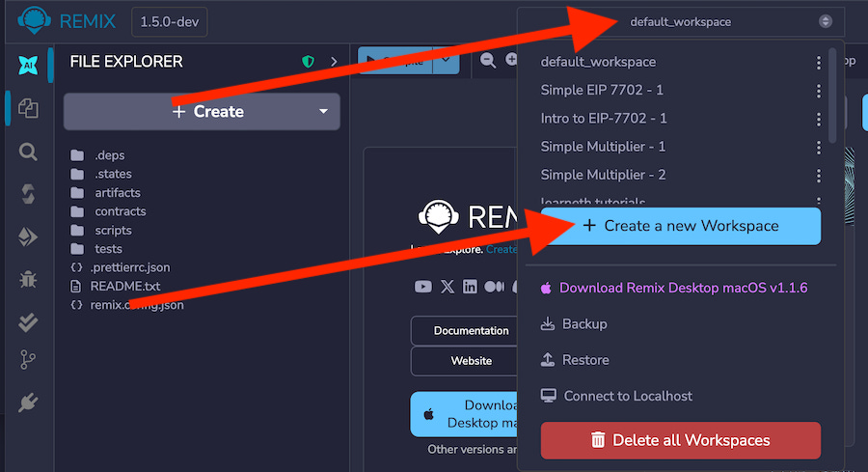Click the Compile play button
The image size is (868, 472).
[395, 60]
